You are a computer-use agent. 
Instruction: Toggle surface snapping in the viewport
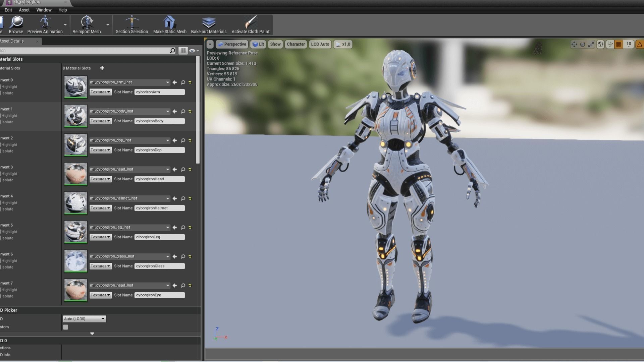tap(610, 44)
